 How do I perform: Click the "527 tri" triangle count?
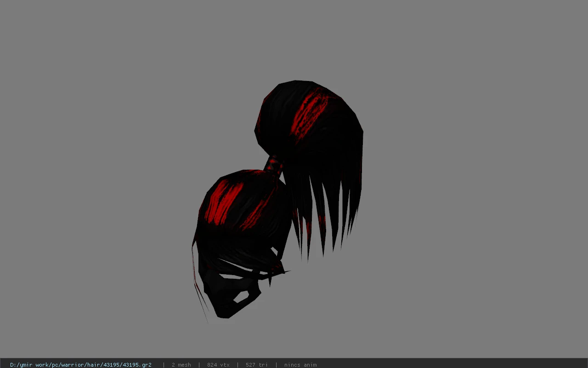coord(256,365)
